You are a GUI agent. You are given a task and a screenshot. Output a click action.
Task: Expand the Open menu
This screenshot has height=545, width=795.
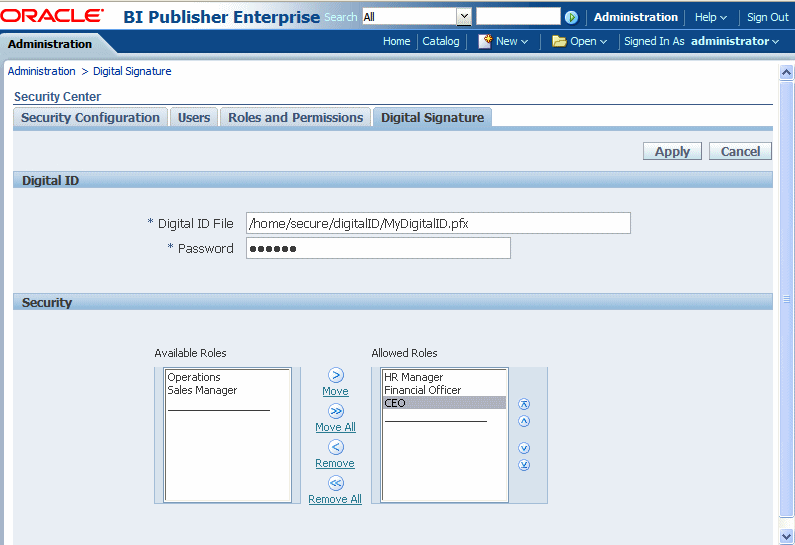point(588,42)
